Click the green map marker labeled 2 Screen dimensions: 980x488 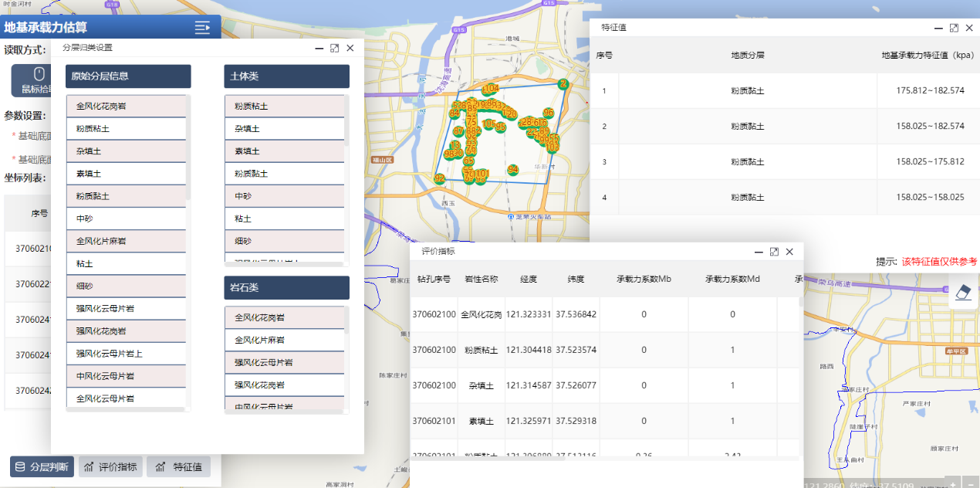tap(563, 83)
